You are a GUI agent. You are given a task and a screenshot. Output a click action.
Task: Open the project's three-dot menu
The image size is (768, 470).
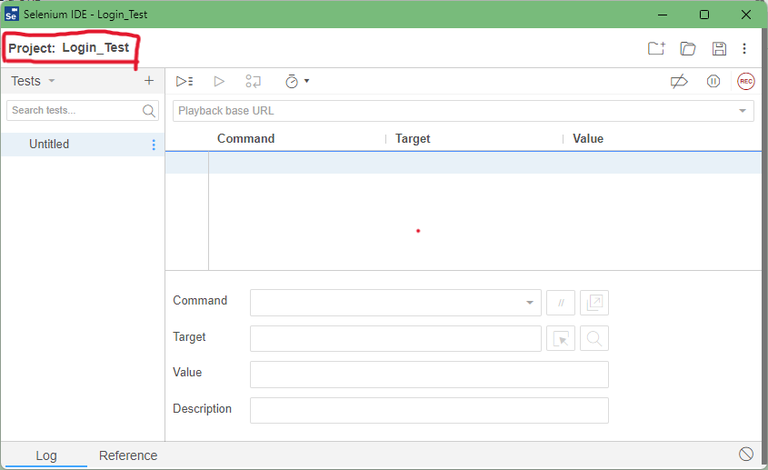tap(744, 48)
